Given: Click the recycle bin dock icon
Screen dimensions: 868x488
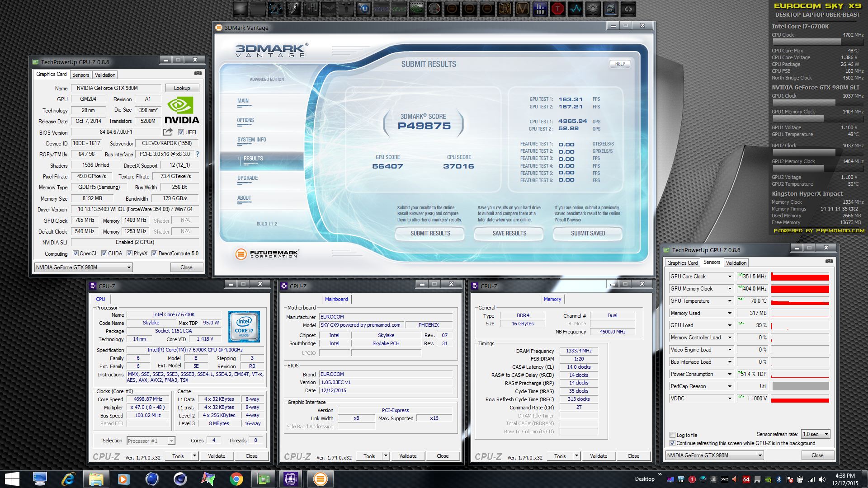Looking at the screenshot, I should [x=628, y=8].
